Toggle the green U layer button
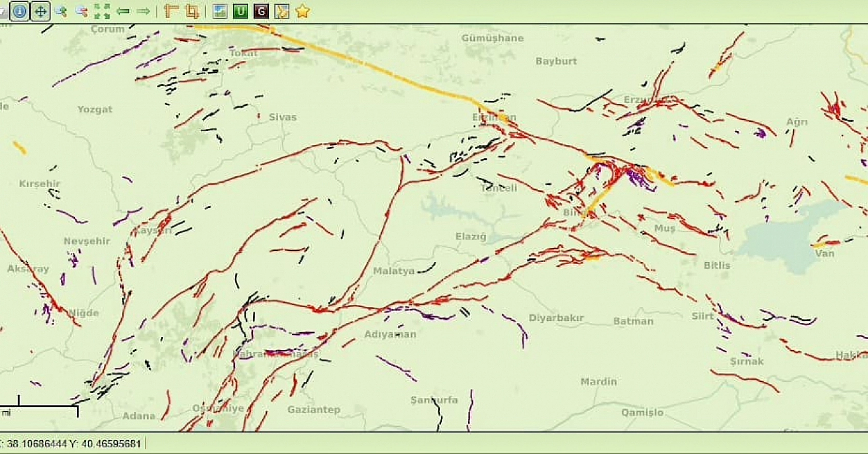868x454 pixels. tap(240, 11)
